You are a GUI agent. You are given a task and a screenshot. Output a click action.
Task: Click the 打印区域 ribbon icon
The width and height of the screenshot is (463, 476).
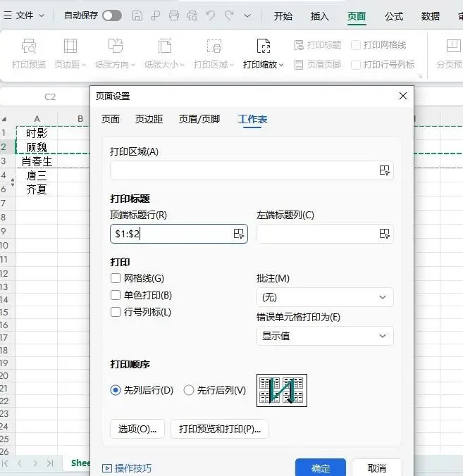[214, 46]
